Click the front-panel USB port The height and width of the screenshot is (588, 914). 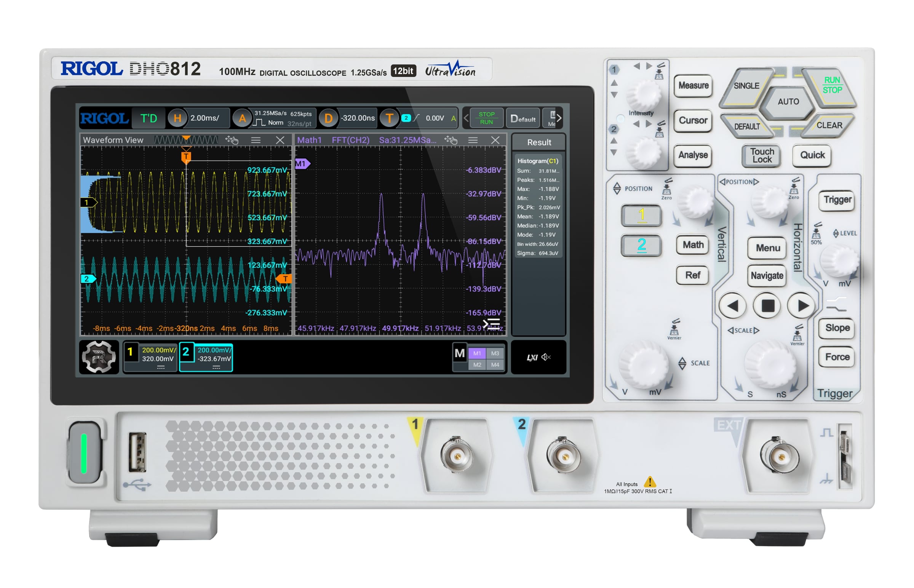pyautogui.click(x=137, y=452)
